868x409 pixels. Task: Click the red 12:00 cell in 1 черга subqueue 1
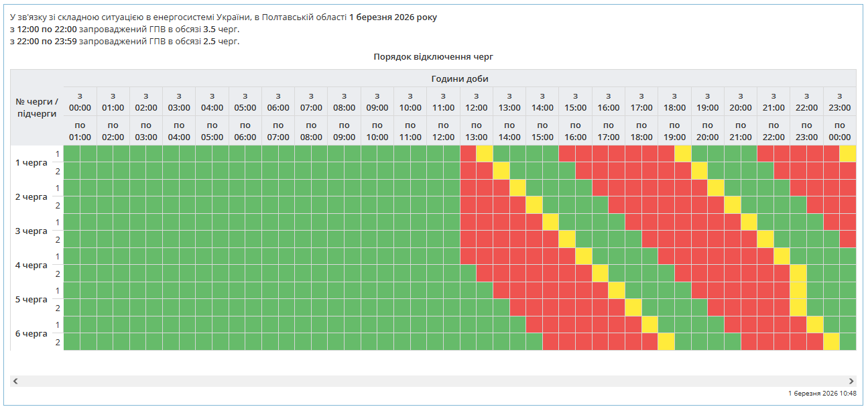coord(468,154)
